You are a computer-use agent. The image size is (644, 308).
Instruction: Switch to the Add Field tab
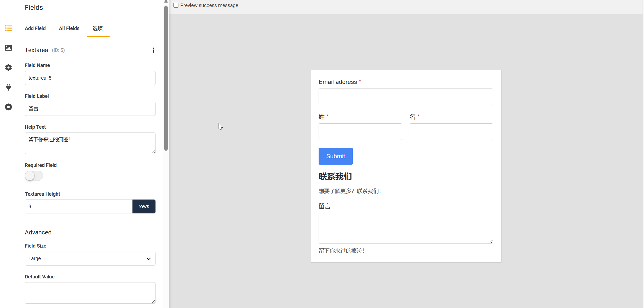pos(35,28)
